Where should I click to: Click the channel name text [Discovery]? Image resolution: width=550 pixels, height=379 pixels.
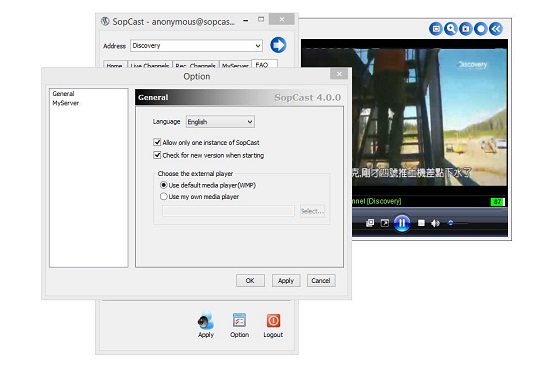tap(384, 201)
